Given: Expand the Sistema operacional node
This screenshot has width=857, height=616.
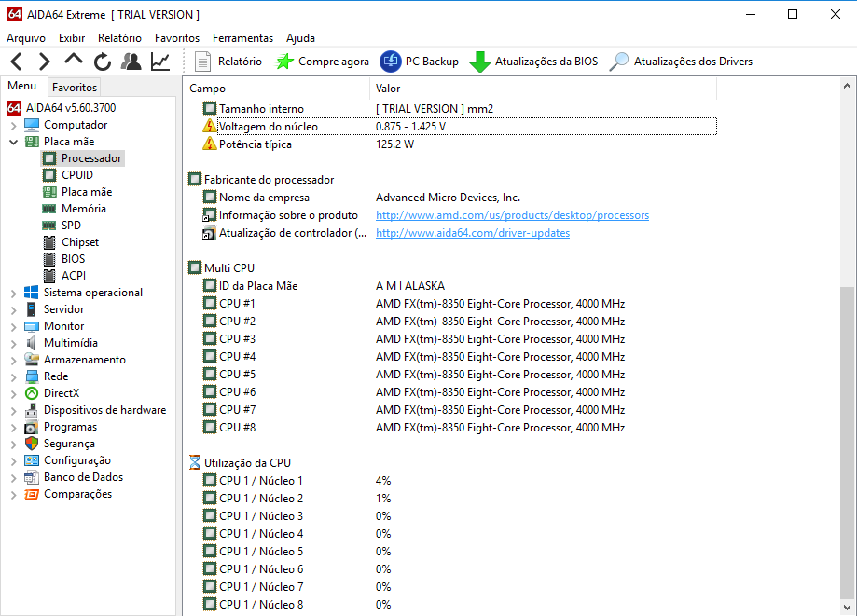Looking at the screenshot, I should tap(14, 293).
